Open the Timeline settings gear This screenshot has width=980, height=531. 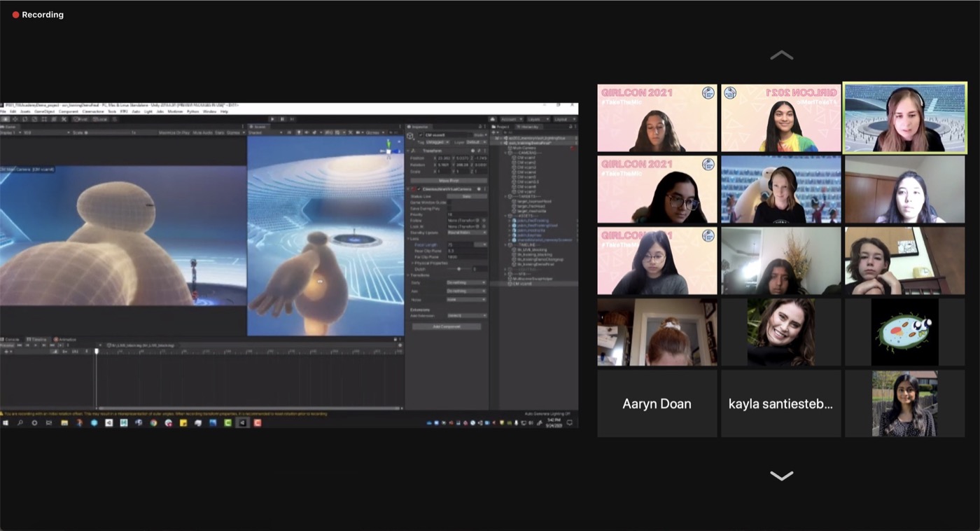(398, 345)
